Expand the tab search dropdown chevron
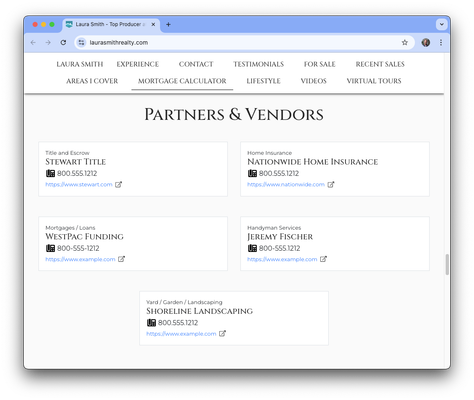This screenshot has height=400, width=474. 441,24
